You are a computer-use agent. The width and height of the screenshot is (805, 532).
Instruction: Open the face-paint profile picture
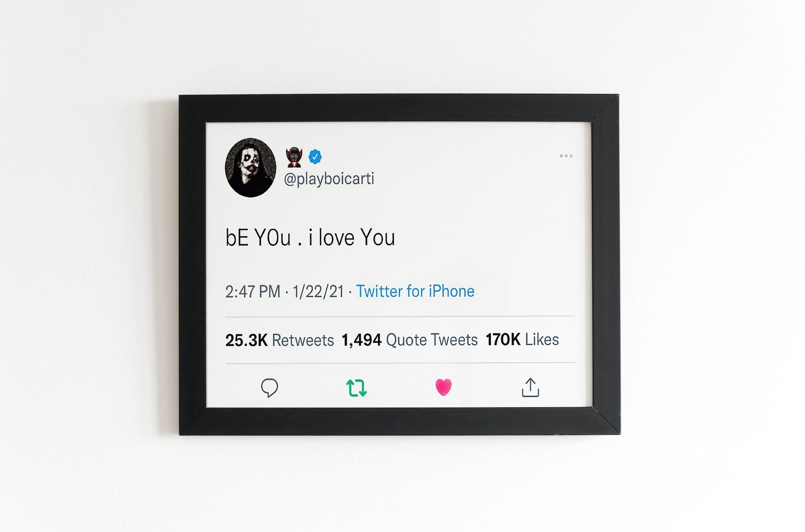coord(250,167)
